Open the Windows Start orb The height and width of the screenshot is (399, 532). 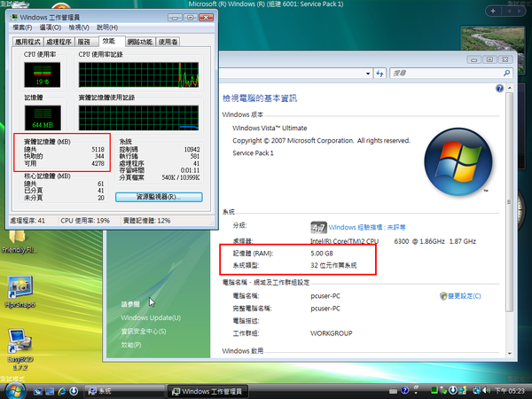pyautogui.click(x=15, y=391)
